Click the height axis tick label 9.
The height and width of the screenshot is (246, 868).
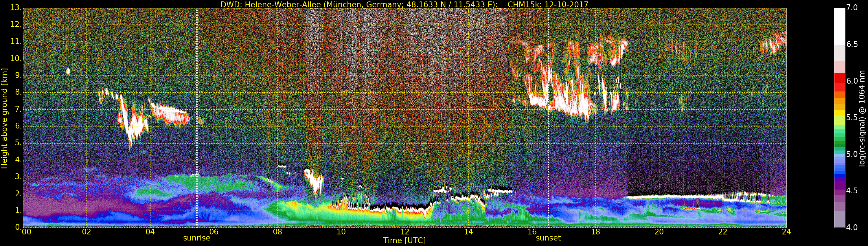tap(18, 76)
